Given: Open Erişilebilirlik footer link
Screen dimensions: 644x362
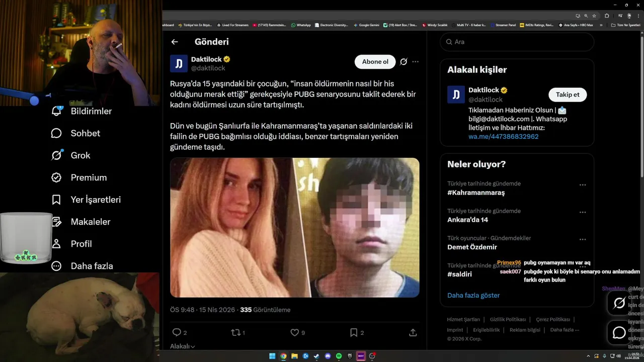Looking at the screenshot, I should click(x=486, y=330).
